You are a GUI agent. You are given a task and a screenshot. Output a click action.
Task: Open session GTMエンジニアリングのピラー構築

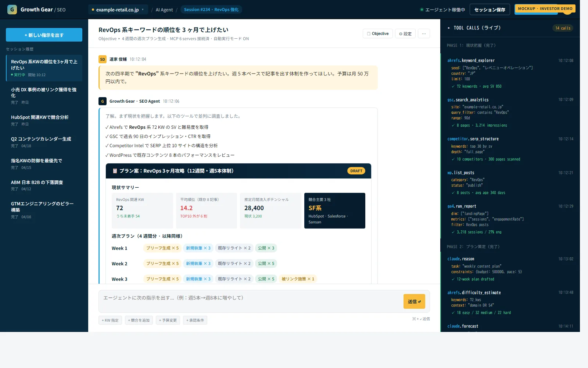(44, 210)
